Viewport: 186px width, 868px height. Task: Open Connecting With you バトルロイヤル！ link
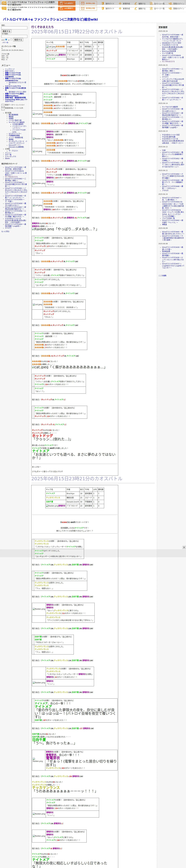pyautogui.click(x=16, y=100)
